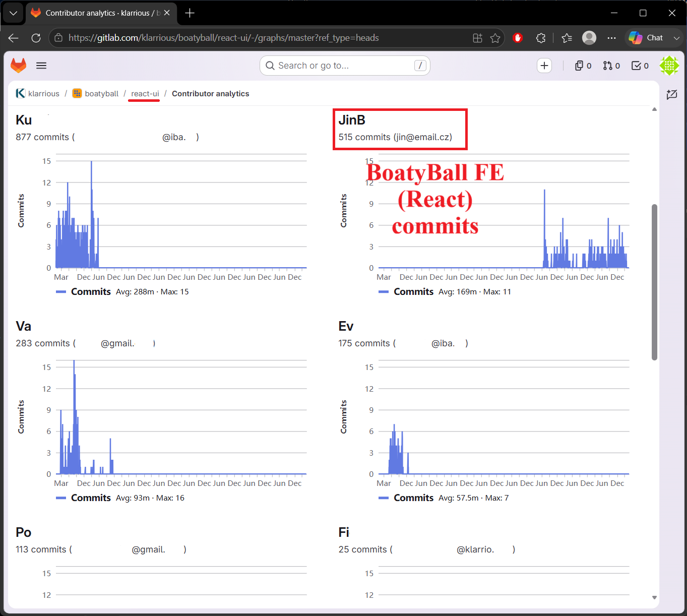This screenshot has height=616, width=687.
Task: Open the tab search dropdown
Action: point(13,13)
